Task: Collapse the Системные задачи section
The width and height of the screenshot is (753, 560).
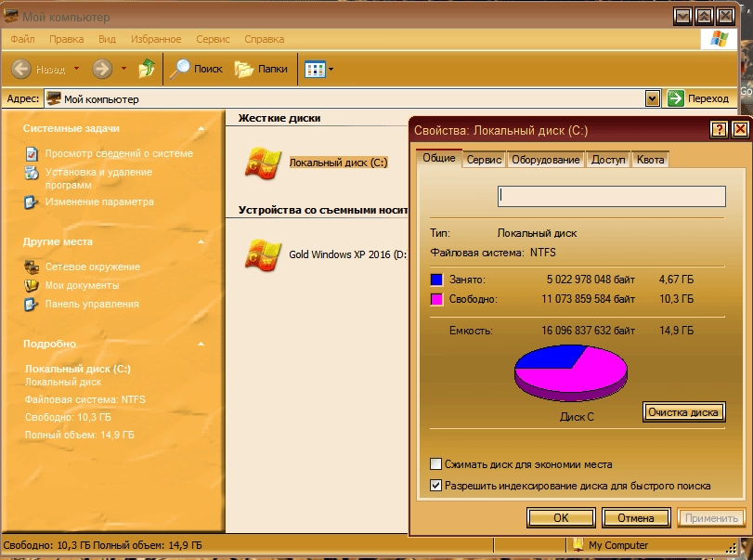Action: pyautogui.click(x=201, y=129)
